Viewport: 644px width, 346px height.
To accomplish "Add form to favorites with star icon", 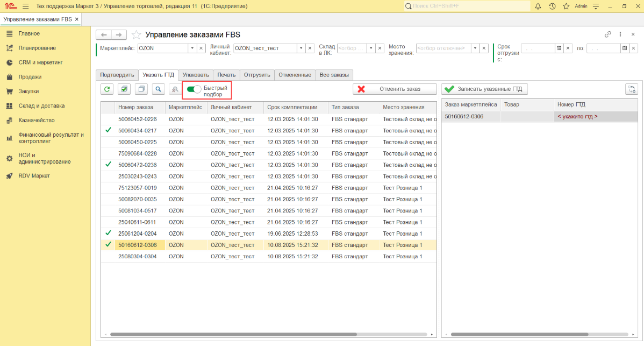I will [137, 34].
